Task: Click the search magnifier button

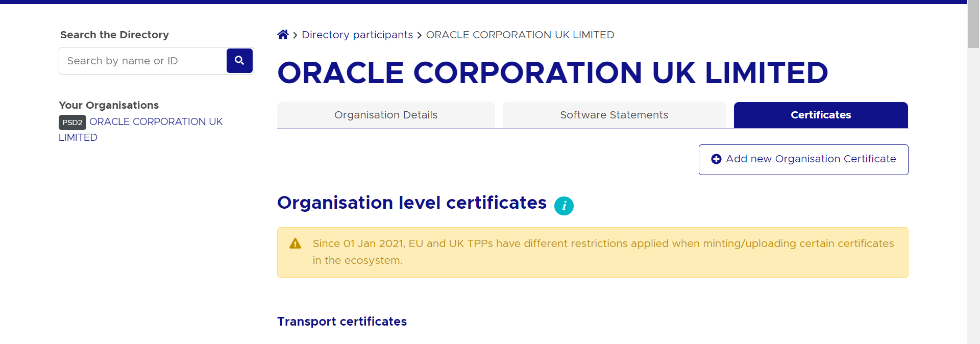Action: tap(239, 61)
